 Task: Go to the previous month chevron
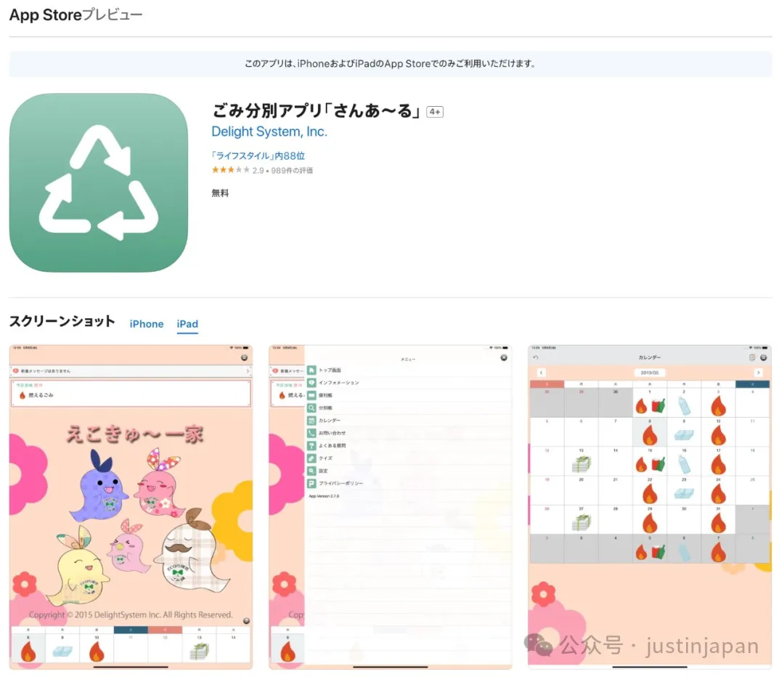[541, 373]
